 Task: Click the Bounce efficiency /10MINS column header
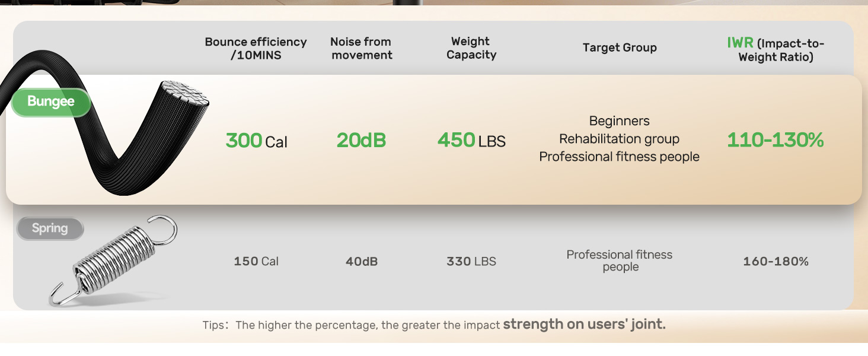click(256, 48)
